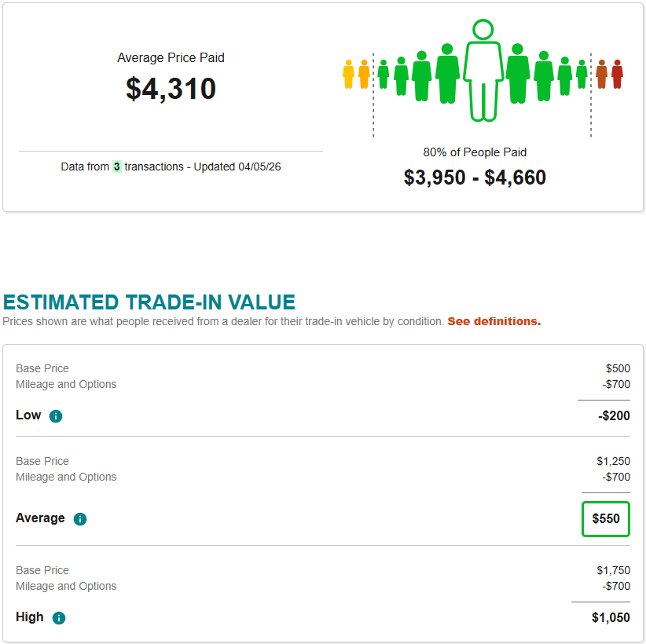Click the $3,950 - $4,660 price range
The image size is (646, 644).
click(475, 177)
